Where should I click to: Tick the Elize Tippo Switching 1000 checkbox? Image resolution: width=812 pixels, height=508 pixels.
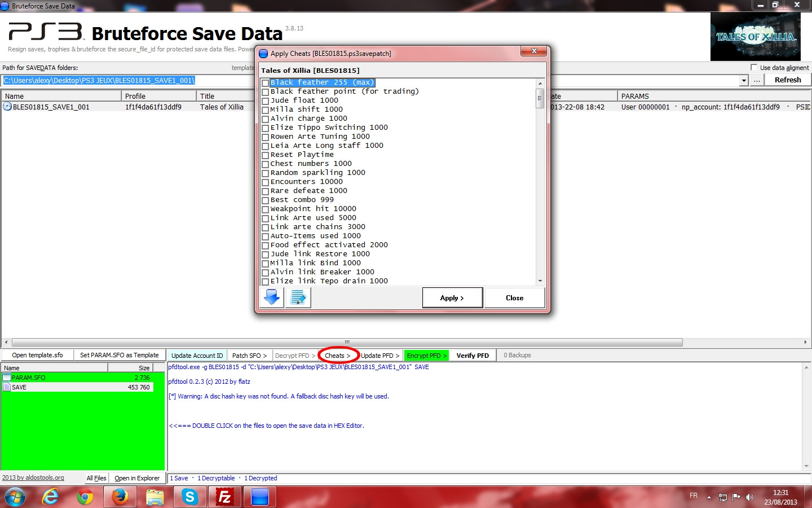[265, 128]
